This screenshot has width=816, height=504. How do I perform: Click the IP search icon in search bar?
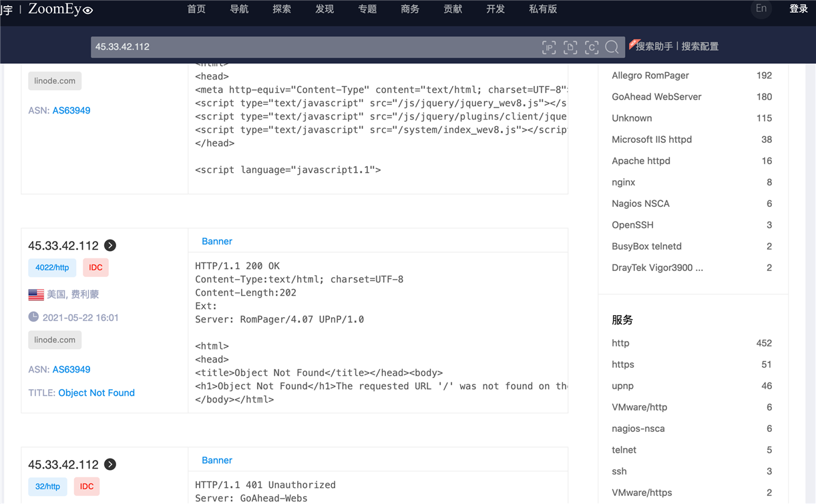[549, 47]
